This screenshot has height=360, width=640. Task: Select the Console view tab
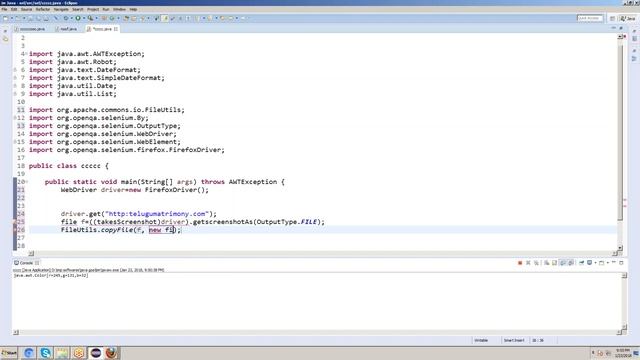(x=26, y=263)
